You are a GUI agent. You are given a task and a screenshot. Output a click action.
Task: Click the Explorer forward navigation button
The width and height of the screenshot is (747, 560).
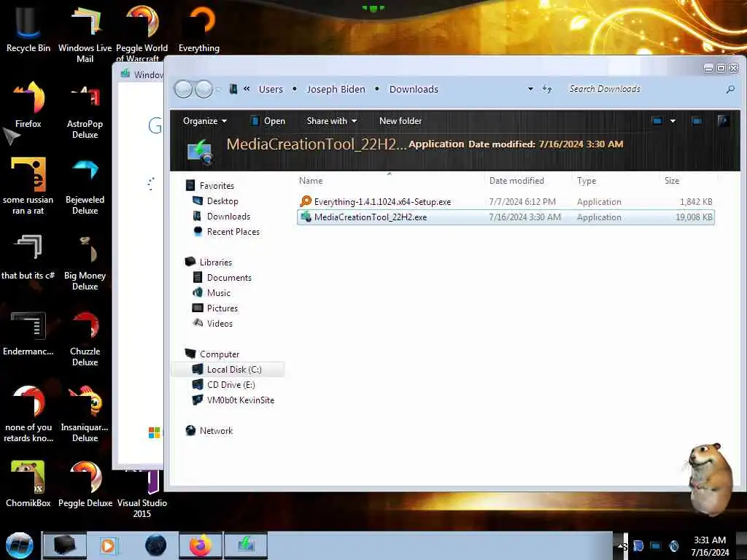204,89
